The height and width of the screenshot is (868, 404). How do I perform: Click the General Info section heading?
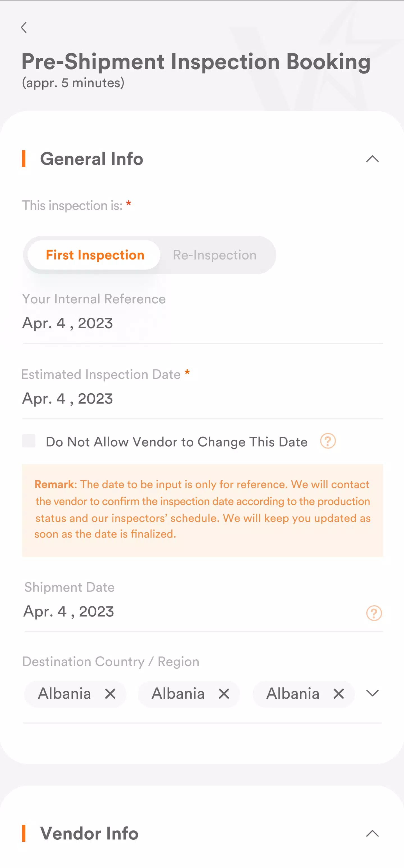91,159
